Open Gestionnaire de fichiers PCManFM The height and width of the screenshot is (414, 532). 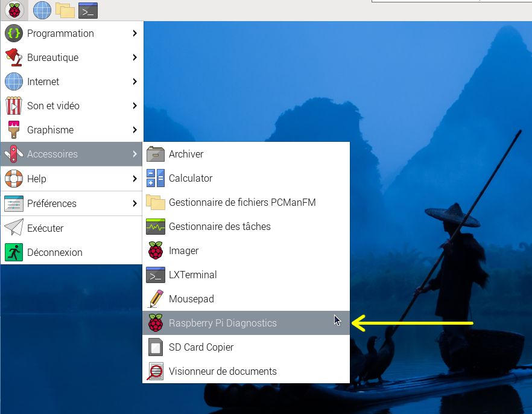click(246, 202)
